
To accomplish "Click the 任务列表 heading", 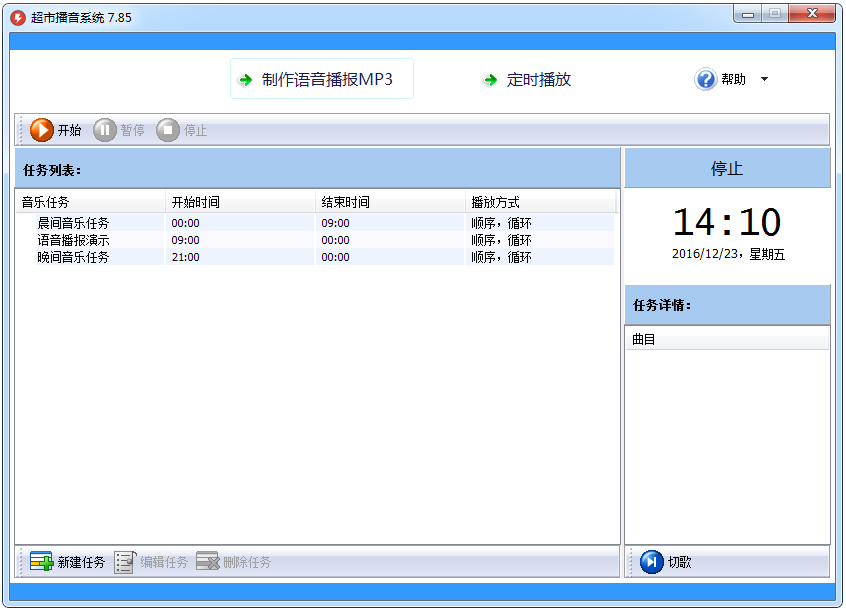I will [52, 170].
